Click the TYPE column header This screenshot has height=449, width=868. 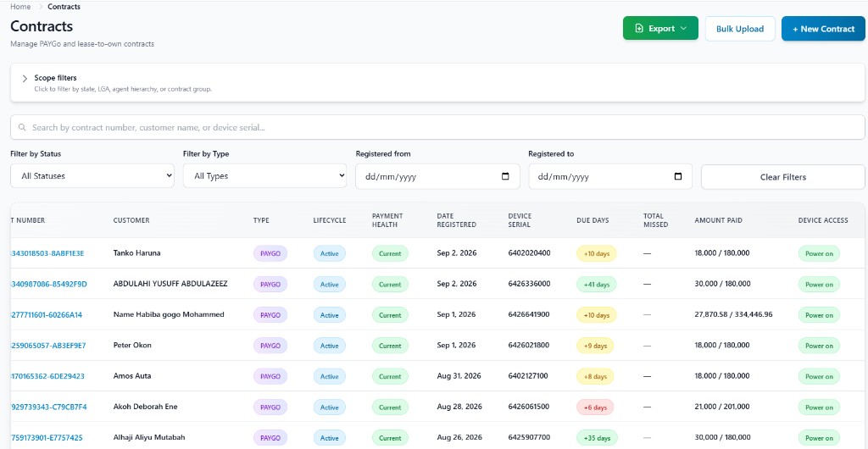pos(261,220)
